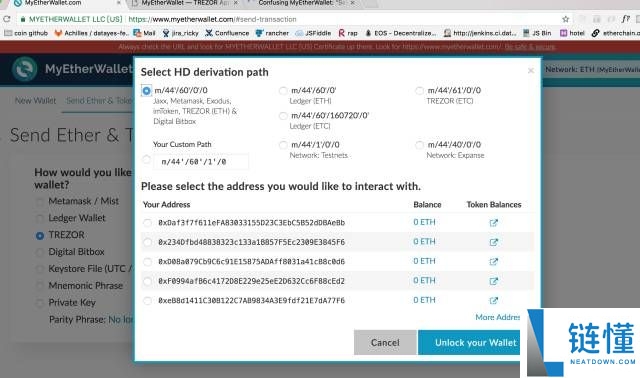Open the rap bookmark
Image resolution: width=640 pixels, height=378 pixels.
click(x=348, y=33)
